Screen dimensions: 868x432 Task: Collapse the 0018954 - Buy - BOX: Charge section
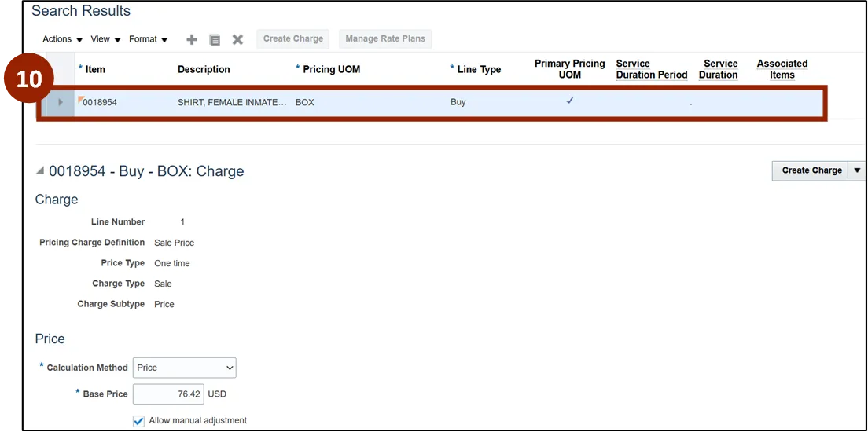pos(40,171)
